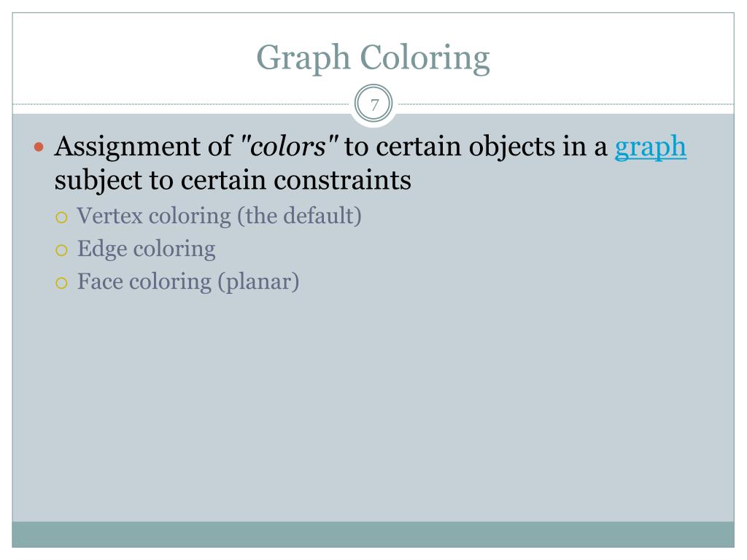The height and width of the screenshot is (560, 747).
Task: Click the "(planar)" parenthetical text
Action: [259, 282]
